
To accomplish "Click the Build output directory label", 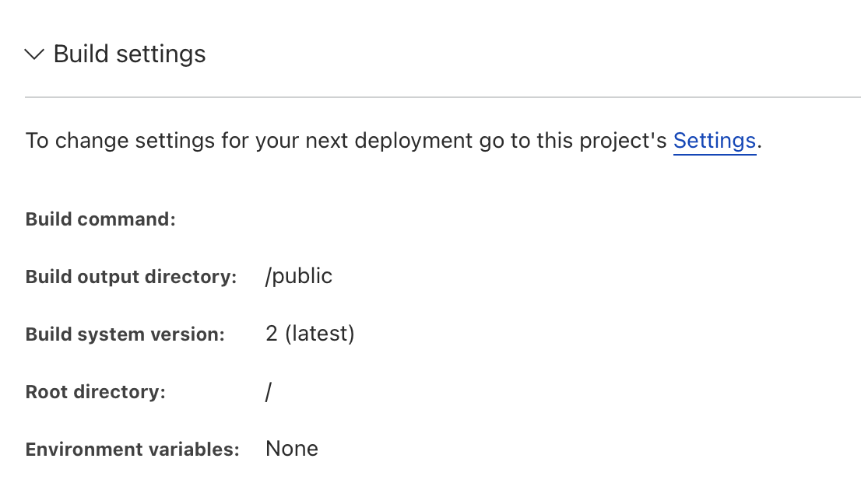I will click(131, 277).
